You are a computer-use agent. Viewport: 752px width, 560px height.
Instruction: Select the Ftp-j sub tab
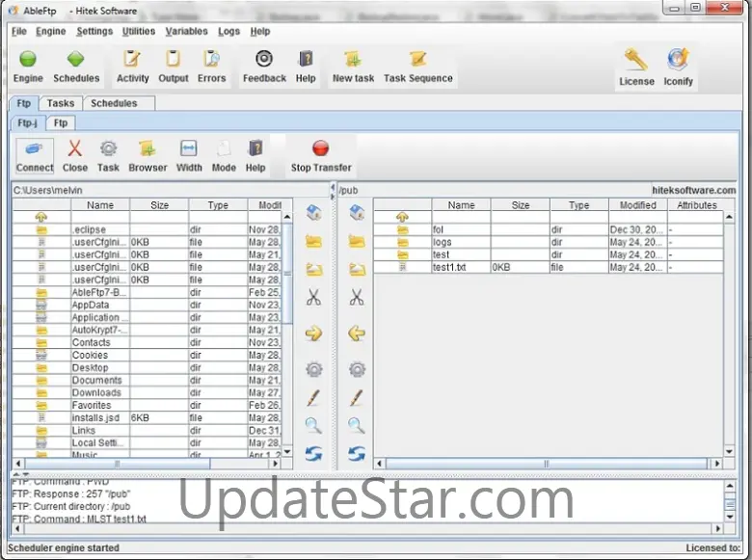click(x=27, y=122)
